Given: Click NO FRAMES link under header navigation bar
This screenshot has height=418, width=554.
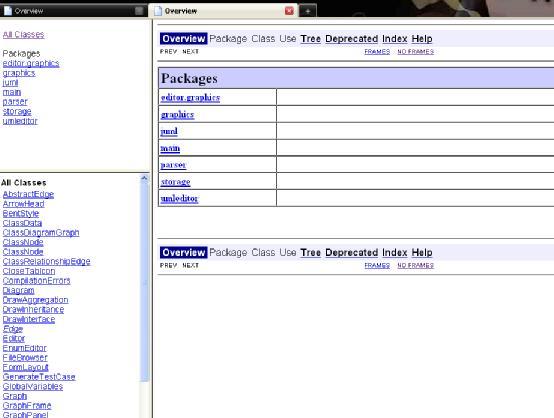Looking at the screenshot, I should [x=416, y=52].
